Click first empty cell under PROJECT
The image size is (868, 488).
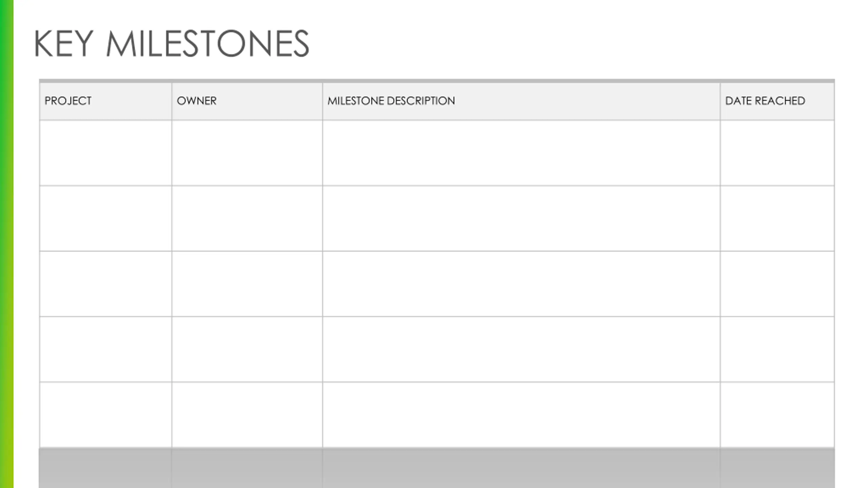coord(105,153)
